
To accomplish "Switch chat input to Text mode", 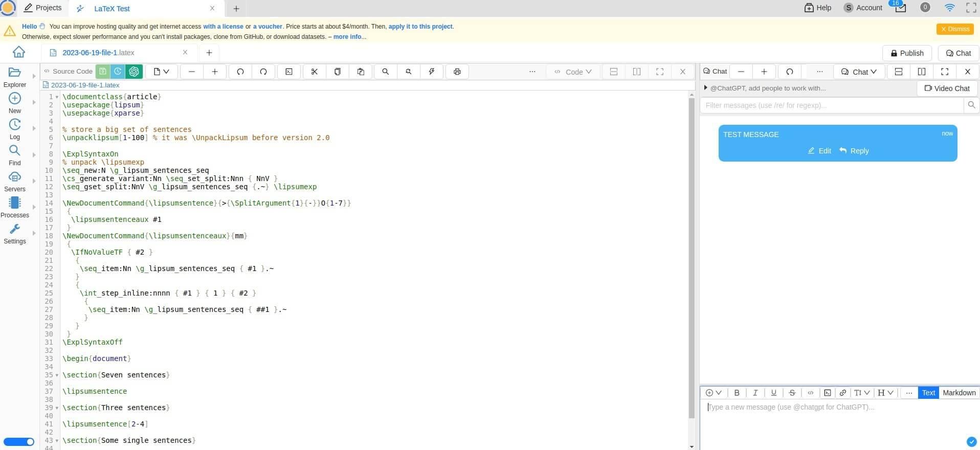I will pyautogui.click(x=928, y=393).
